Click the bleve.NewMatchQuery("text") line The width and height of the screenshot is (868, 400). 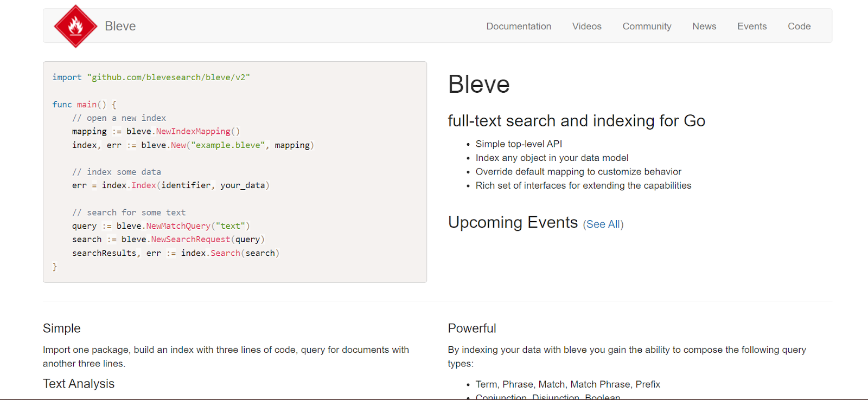pos(161,226)
